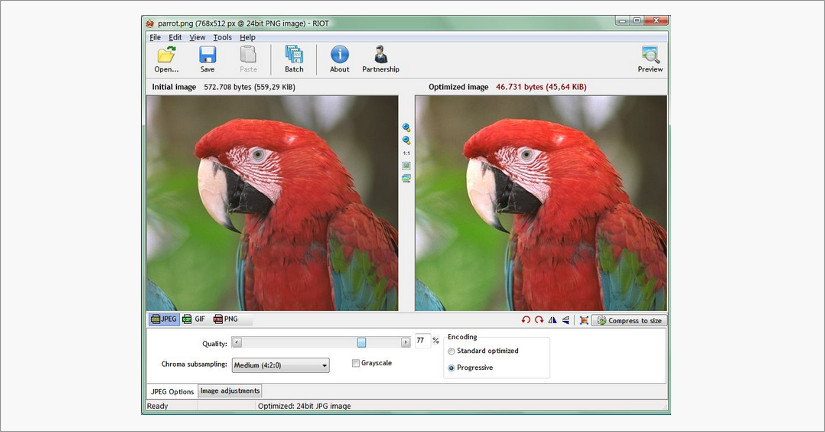Screen dimensions: 825x432
Task: Rotate image left with red arrow icon
Action: [x=526, y=320]
